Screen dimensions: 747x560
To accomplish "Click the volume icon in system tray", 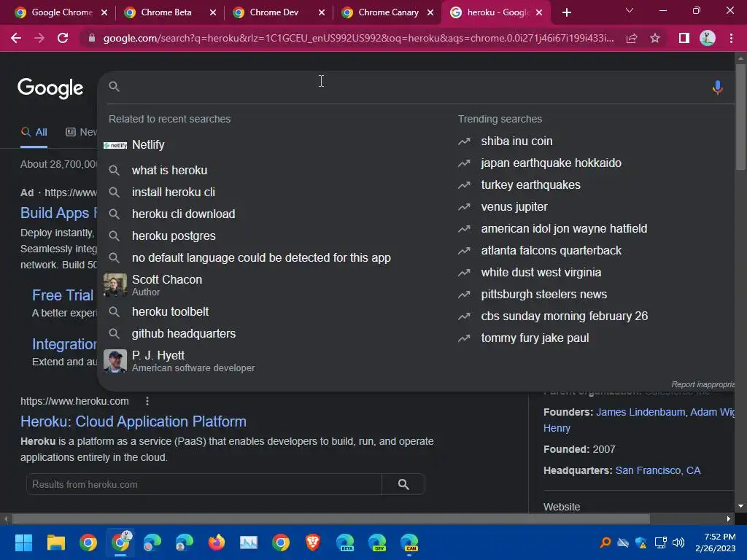I will (678, 542).
